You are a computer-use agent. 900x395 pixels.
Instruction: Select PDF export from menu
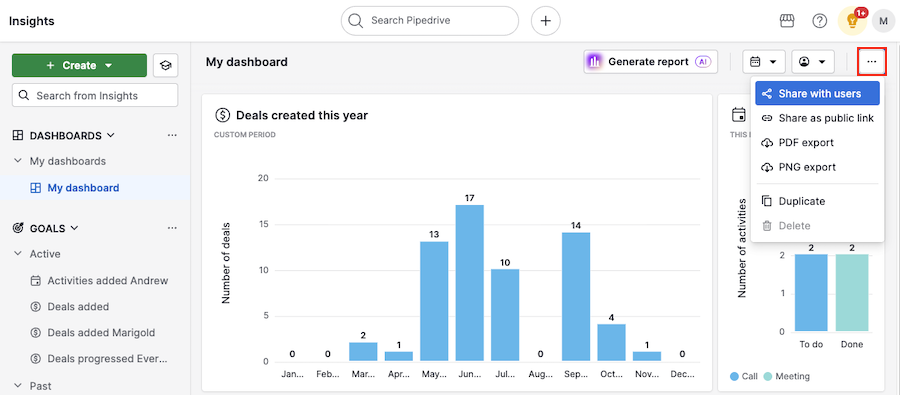click(x=817, y=142)
